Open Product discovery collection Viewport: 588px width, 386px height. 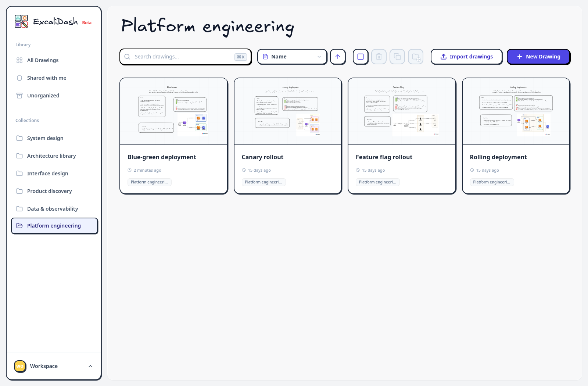(54, 191)
